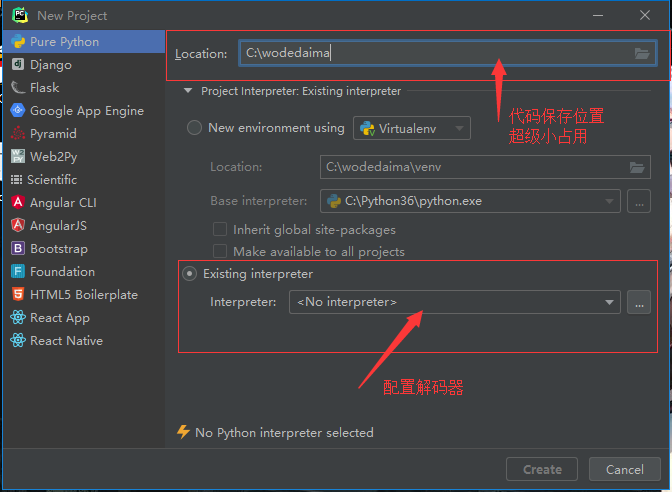The image size is (672, 492).
Task: Select the HTML5 Boilerplate icon
Action: (18, 295)
